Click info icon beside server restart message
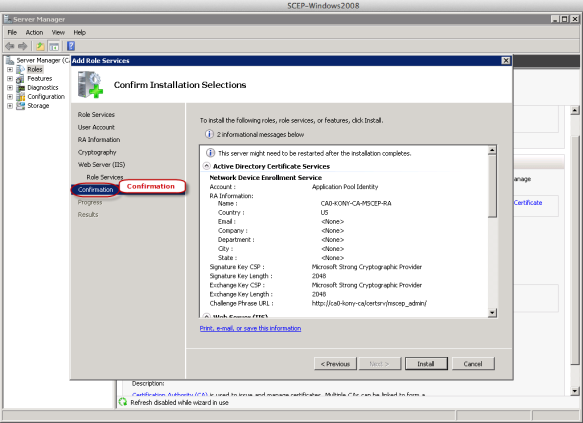 coord(210,153)
